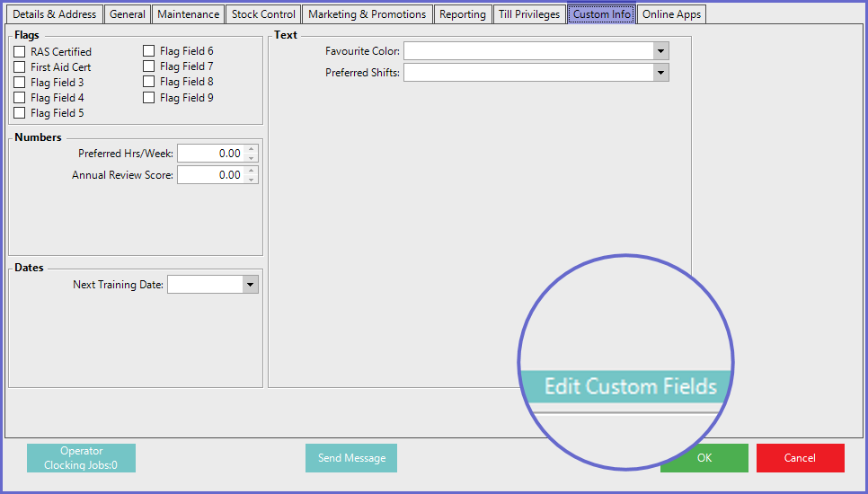This screenshot has height=494, width=868.
Task: Click the Edit Custom Fields button
Action: coord(630,387)
